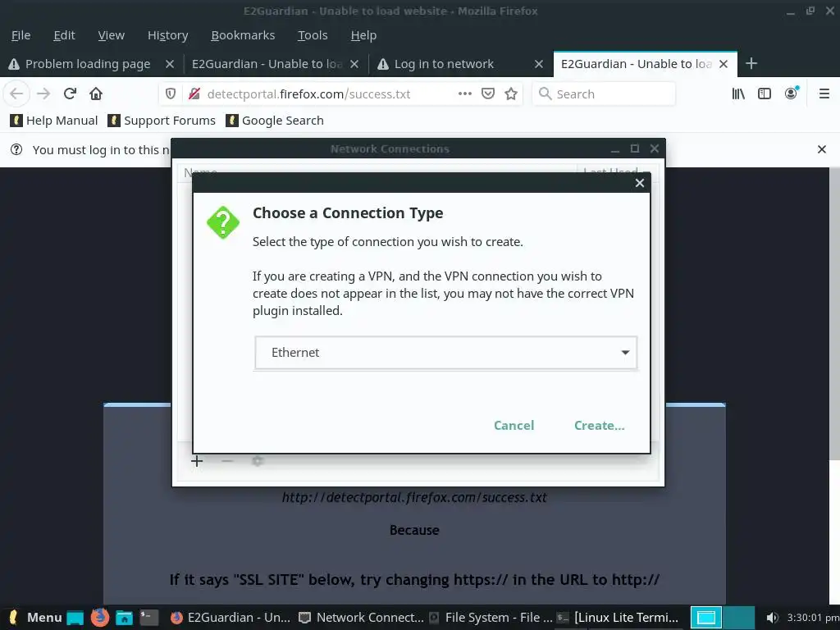Click the insecure connection lock icon

[194, 94]
